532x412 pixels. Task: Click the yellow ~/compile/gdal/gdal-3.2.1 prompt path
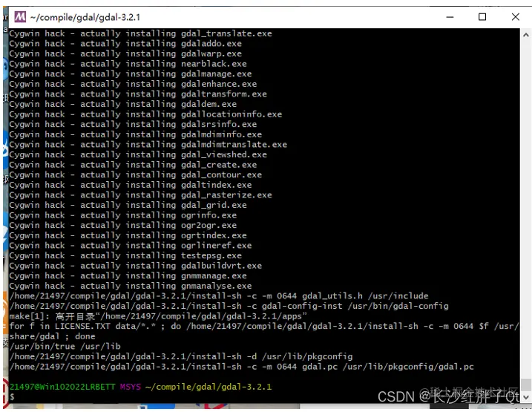click(208, 387)
